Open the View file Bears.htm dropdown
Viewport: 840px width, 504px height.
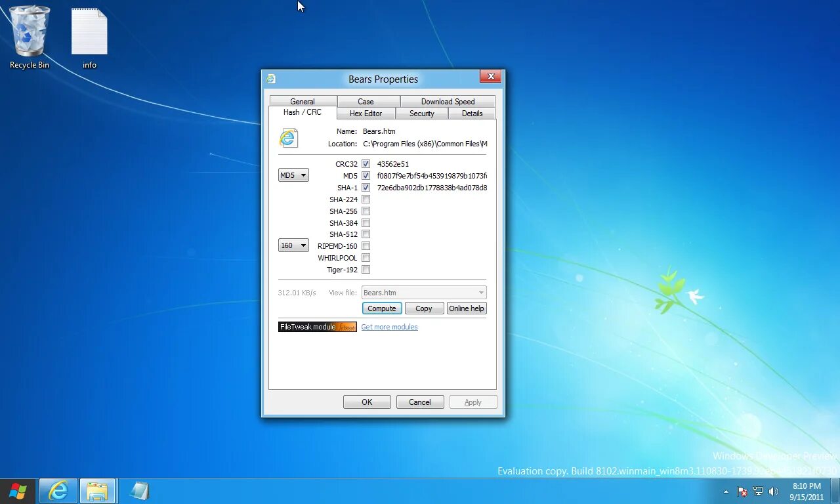424,293
